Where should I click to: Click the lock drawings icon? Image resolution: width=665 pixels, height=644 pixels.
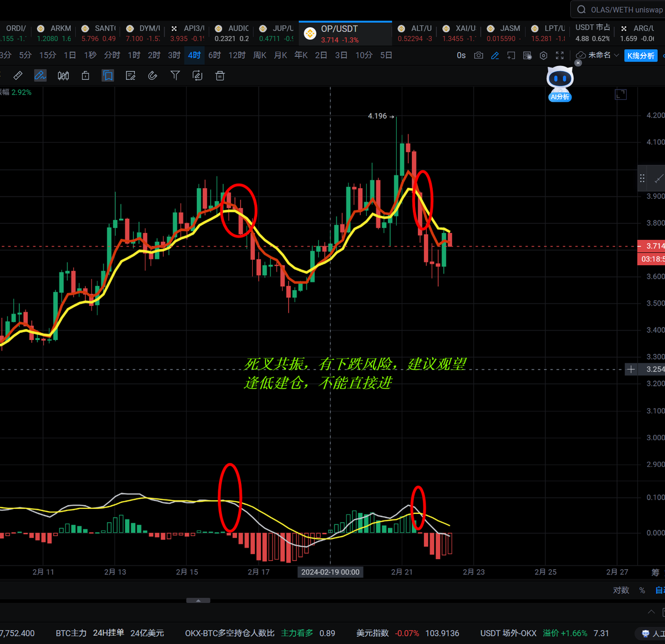(85, 76)
